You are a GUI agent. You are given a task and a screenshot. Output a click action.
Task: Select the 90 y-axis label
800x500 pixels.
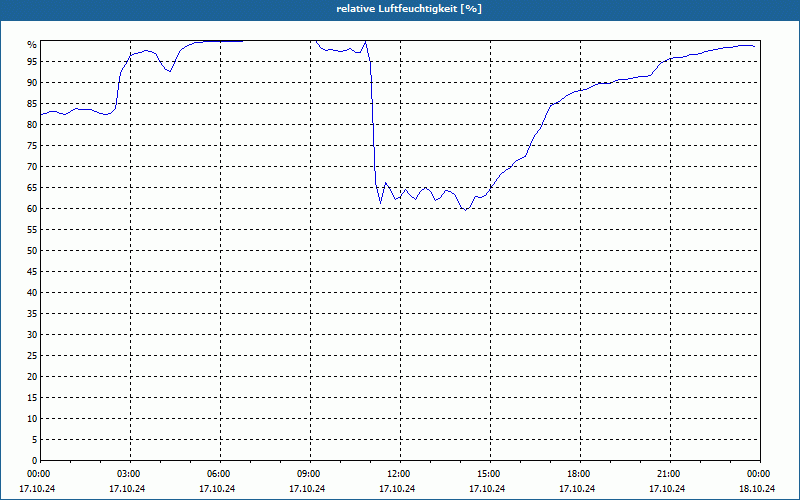32,83
